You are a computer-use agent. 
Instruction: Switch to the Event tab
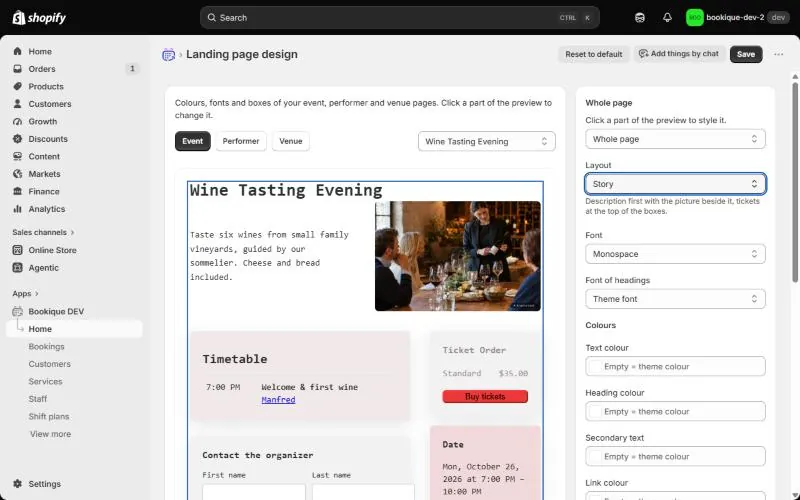click(x=192, y=141)
